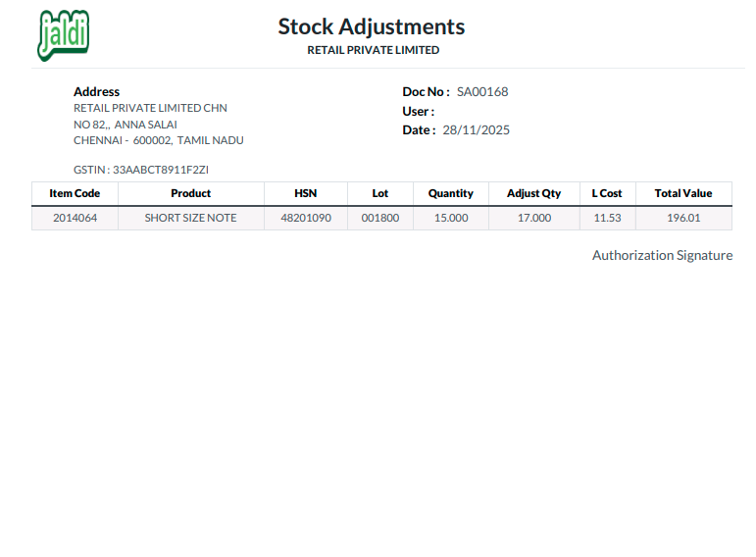The image size is (756, 557).
Task: Select quantity value 15.000
Action: click(451, 218)
